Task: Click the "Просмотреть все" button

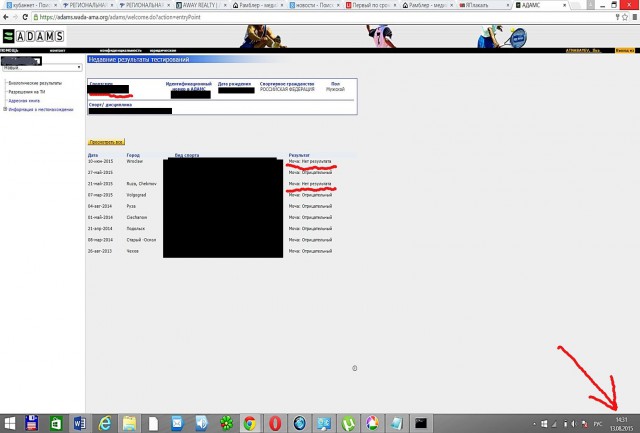Action: [x=106, y=142]
